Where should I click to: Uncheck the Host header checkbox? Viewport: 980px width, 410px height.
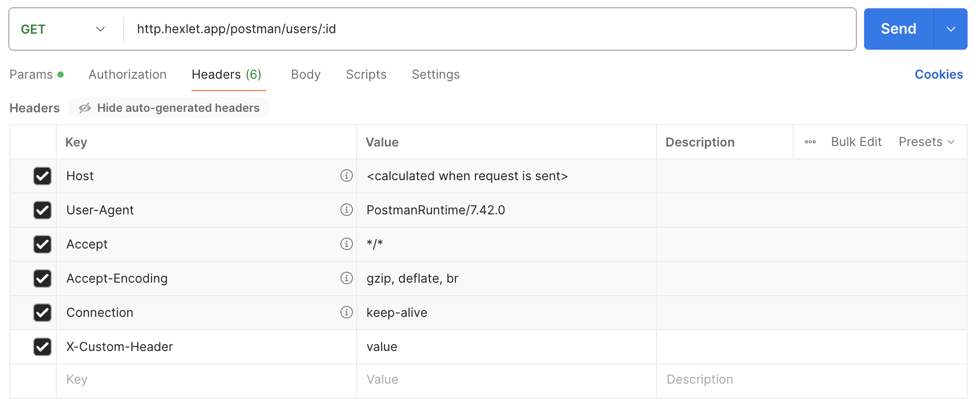click(42, 176)
